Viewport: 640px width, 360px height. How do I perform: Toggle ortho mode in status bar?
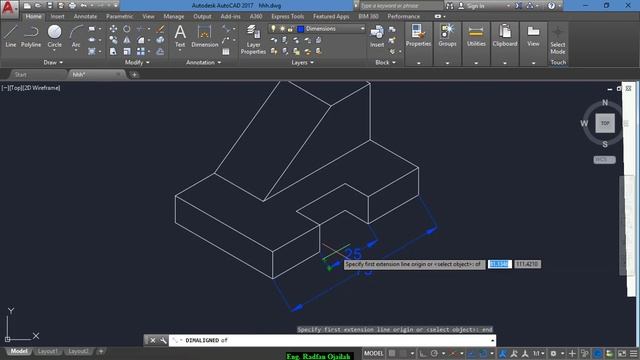coord(423,353)
